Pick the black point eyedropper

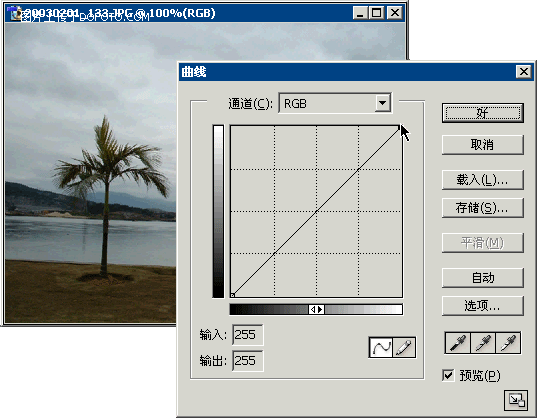(x=458, y=343)
